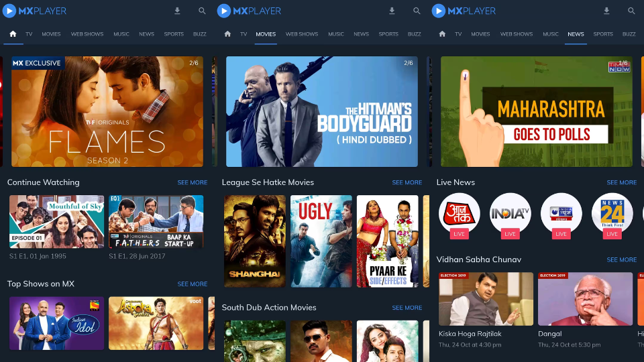This screenshot has width=644, height=362.
Task: Open the Kiska Hoga Rajtilak video
Action: pos(486,299)
